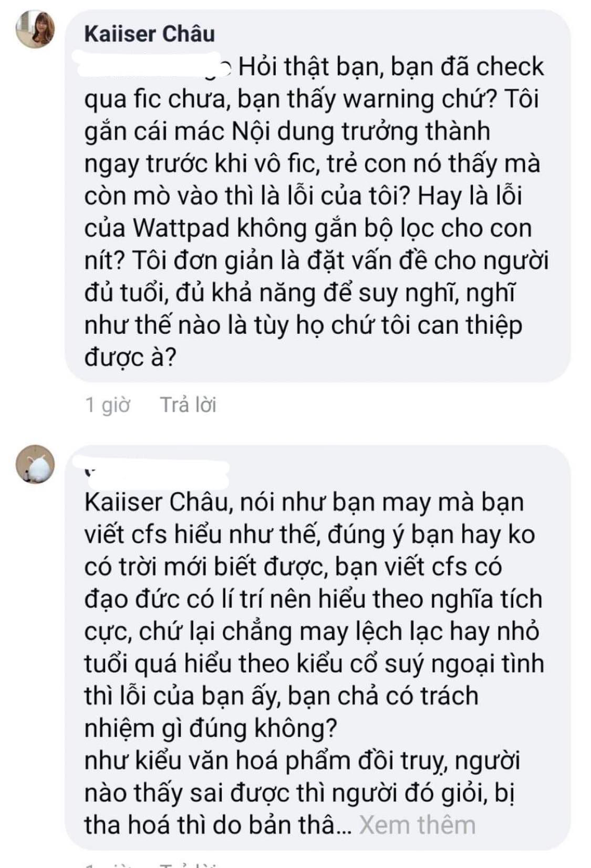Tap the last line được à in first comment

click(130, 358)
